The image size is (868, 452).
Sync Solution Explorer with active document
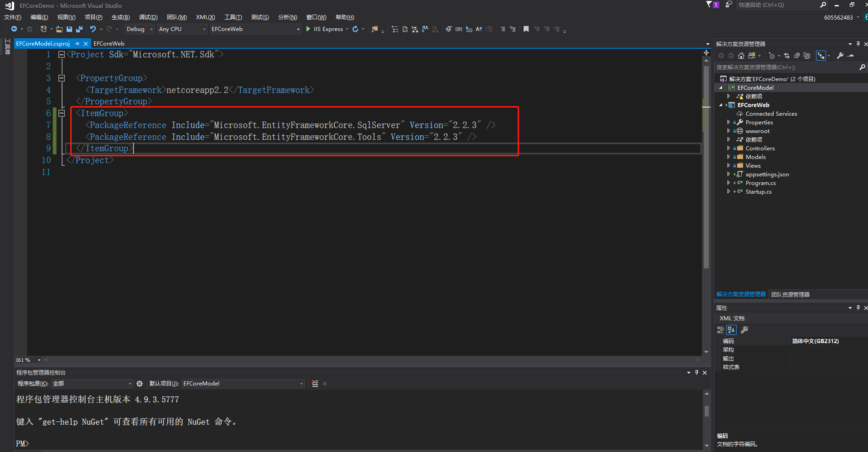787,56
